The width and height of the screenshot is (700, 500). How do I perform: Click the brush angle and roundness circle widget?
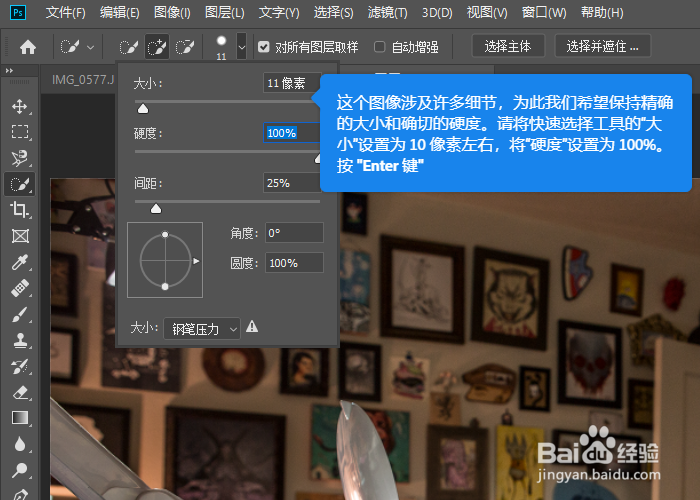click(165, 260)
